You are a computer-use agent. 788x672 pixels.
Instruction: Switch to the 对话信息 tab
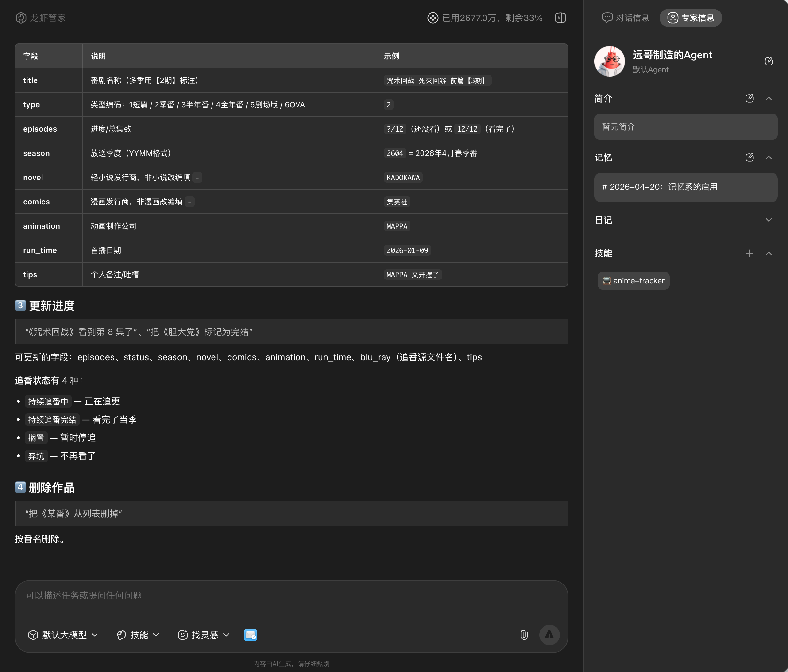pos(625,18)
